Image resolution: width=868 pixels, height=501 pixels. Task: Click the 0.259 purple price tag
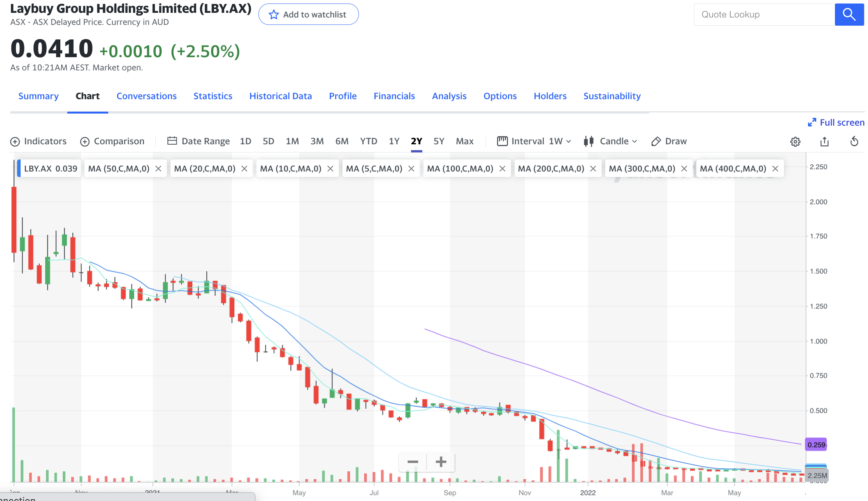(816, 445)
